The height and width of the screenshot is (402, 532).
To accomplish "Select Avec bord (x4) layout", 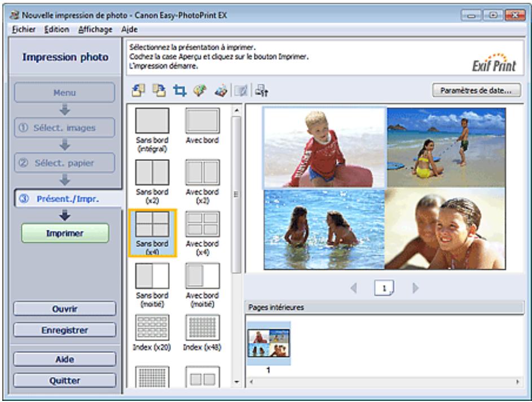I will (202, 233).
